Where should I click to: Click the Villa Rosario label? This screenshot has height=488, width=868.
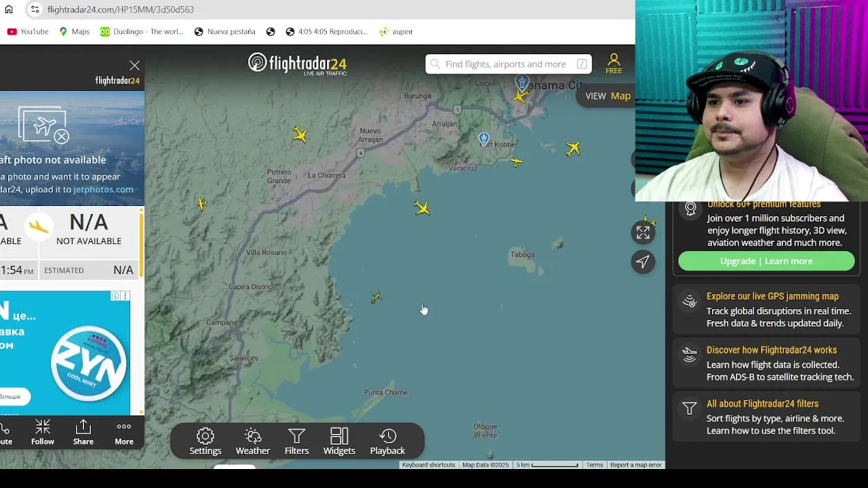266,253
